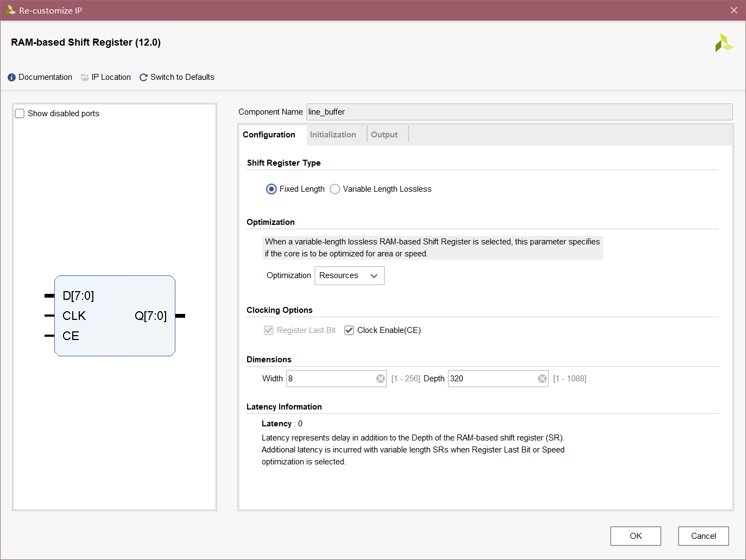This screenshot has width=746, height=560.
Task: Select Fixed Length radio button
Action: (x=271, y=189)
